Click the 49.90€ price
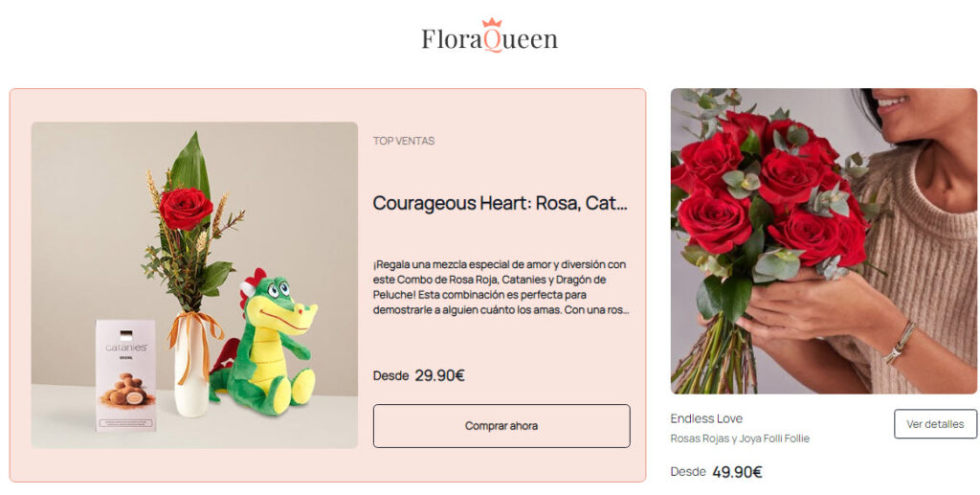Screen dimensions: 980x495 [x=737, y=472]
